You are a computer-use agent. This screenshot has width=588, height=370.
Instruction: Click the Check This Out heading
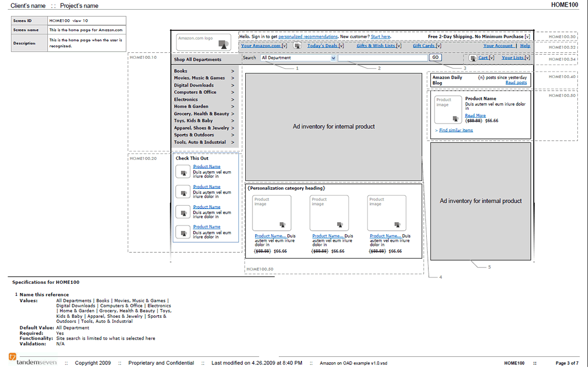pos(192,158)
